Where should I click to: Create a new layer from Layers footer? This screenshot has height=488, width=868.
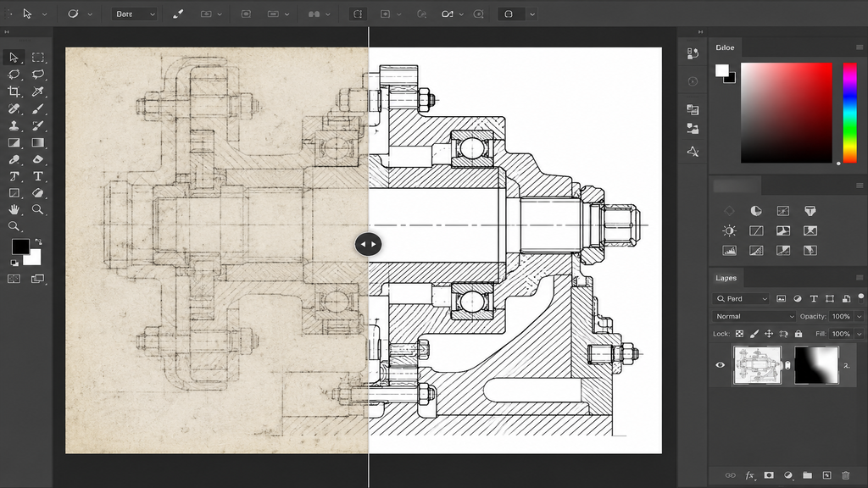[x=827, y=475]
